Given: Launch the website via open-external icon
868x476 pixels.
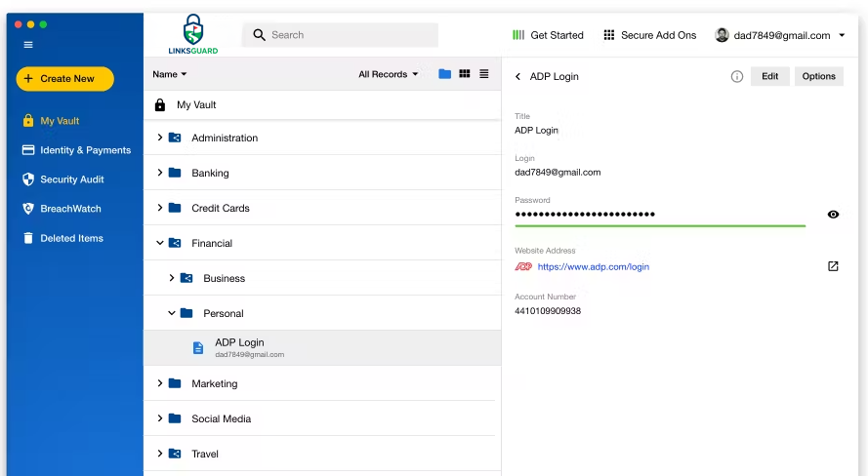Looking at the screenshot, I should 833,266.
